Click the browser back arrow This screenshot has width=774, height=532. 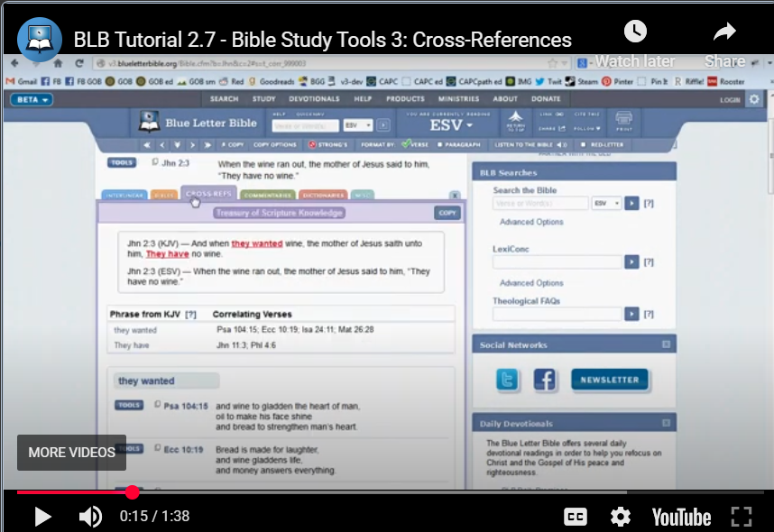[x=14, y=63]
